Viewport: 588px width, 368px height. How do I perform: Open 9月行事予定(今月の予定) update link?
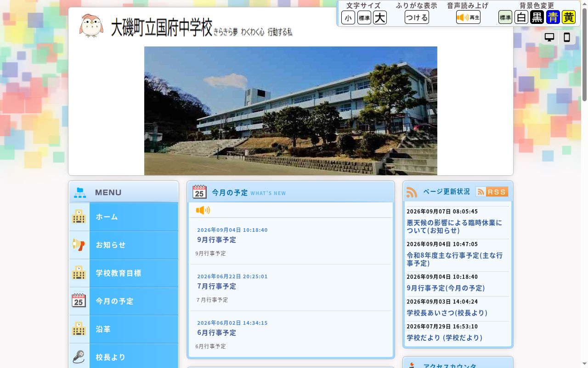(446, 288)
